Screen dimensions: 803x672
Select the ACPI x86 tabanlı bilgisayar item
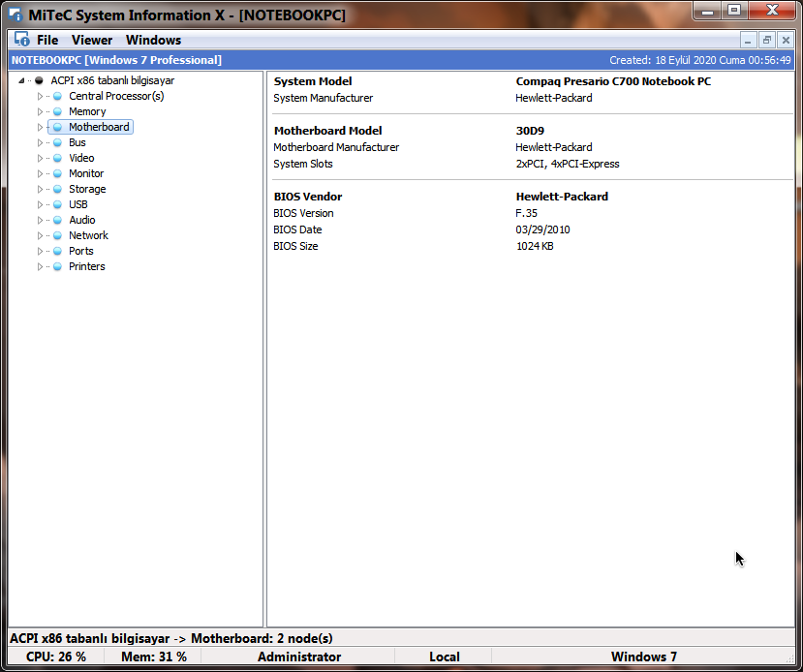point(112,80)
